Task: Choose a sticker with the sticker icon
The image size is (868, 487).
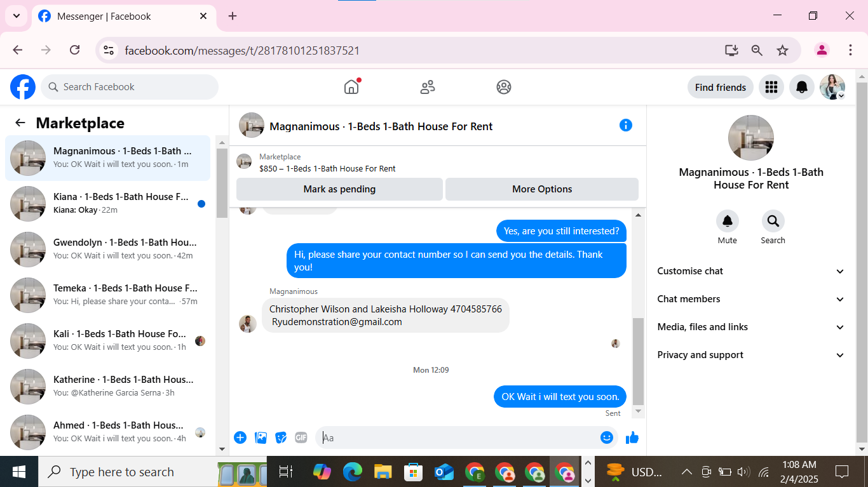Action: coord(281,437)
